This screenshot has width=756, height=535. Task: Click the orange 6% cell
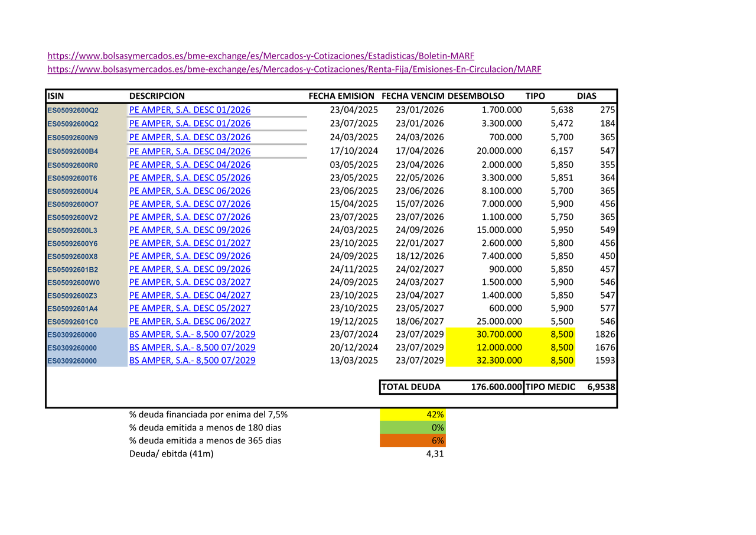[x=413, y=440]
